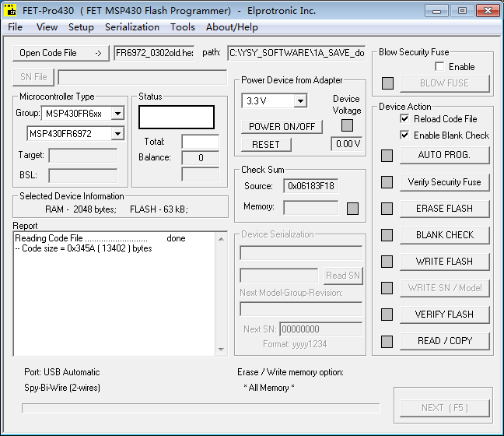Open the File menu
The image size is (504, 436).
point(15,27)
